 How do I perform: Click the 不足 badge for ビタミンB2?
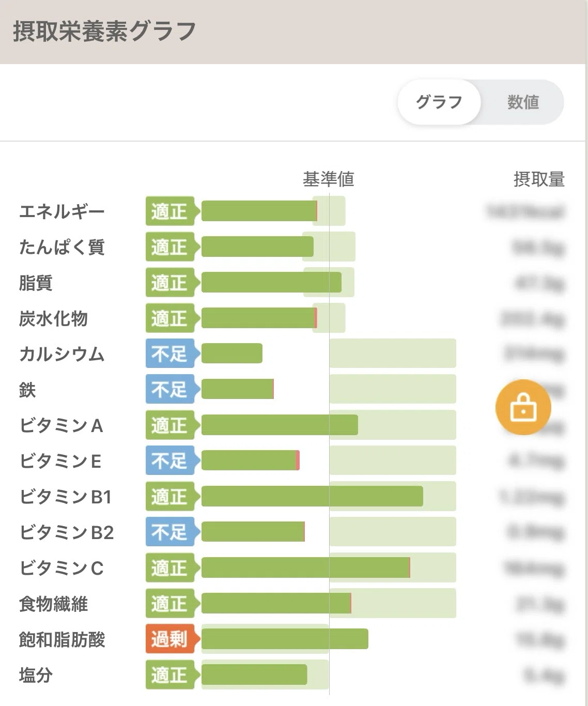pyautogui.click(x=170, y=532)
